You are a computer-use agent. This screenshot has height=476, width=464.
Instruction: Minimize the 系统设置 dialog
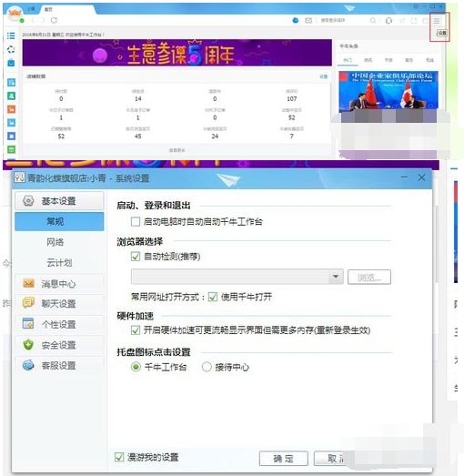click(x=404, y=177)
